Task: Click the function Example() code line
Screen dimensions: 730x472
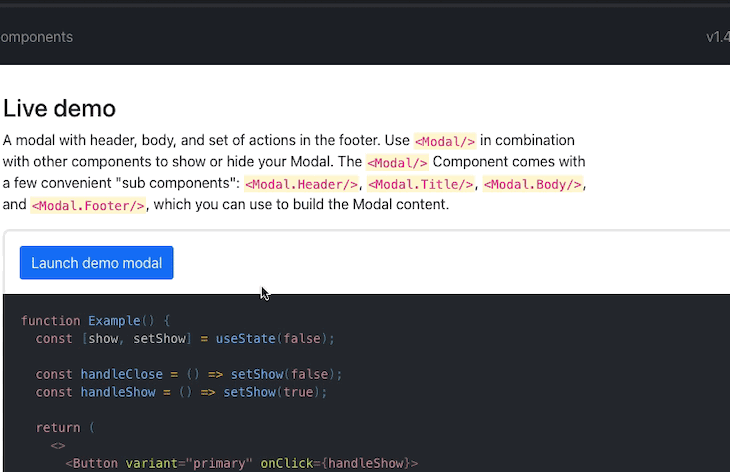Action: (x=95, y=321)
